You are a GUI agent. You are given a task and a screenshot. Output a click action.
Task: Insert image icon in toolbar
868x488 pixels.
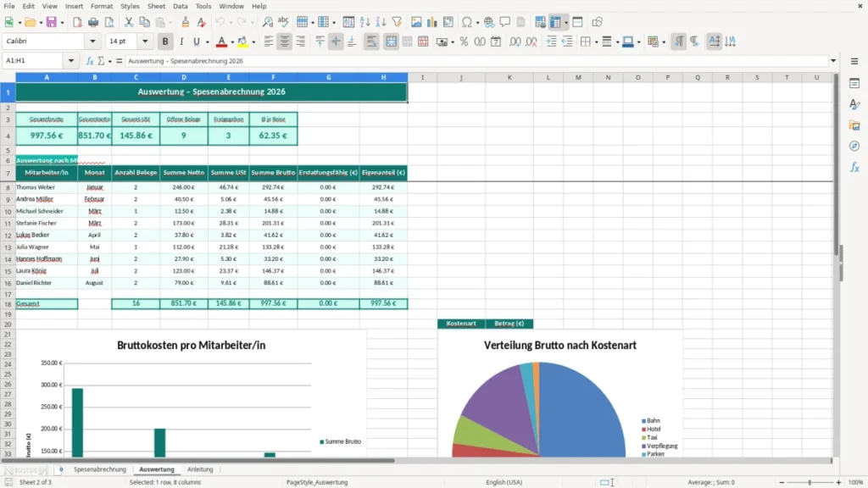point(416,22)
